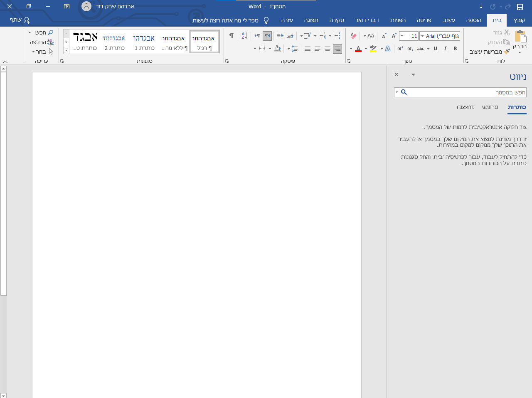
Task: Select the כותרת 1 heading style thumbnail
Action: (x=144, y=42)
